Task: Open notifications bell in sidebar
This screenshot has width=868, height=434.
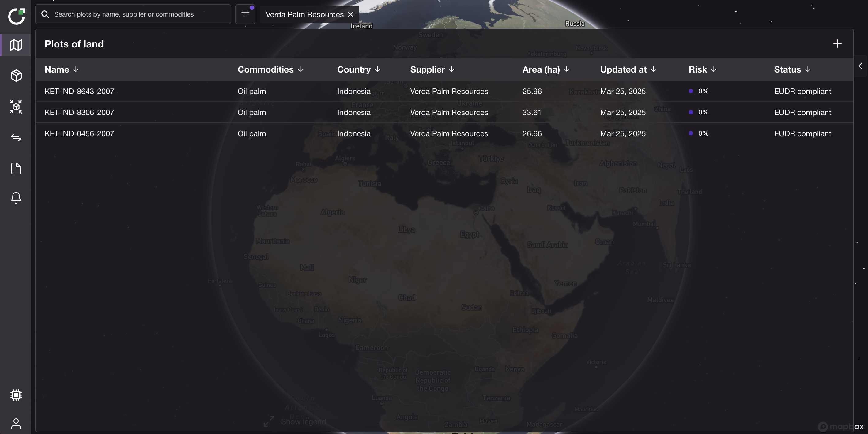Action: point(16,198)
